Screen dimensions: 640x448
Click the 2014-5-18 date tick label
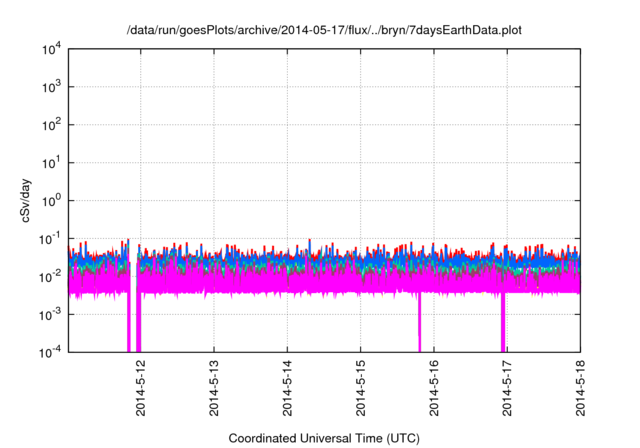click(x=580, y=388)
